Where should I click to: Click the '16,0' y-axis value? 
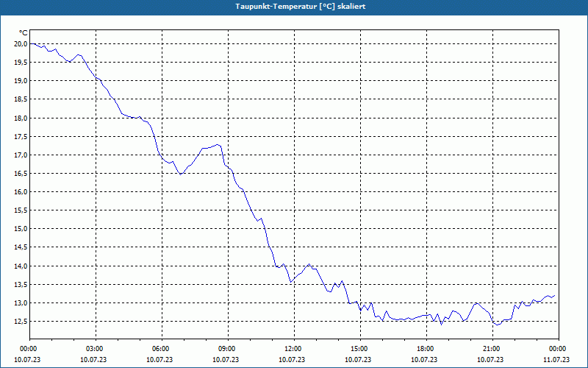tap(21, 192)
